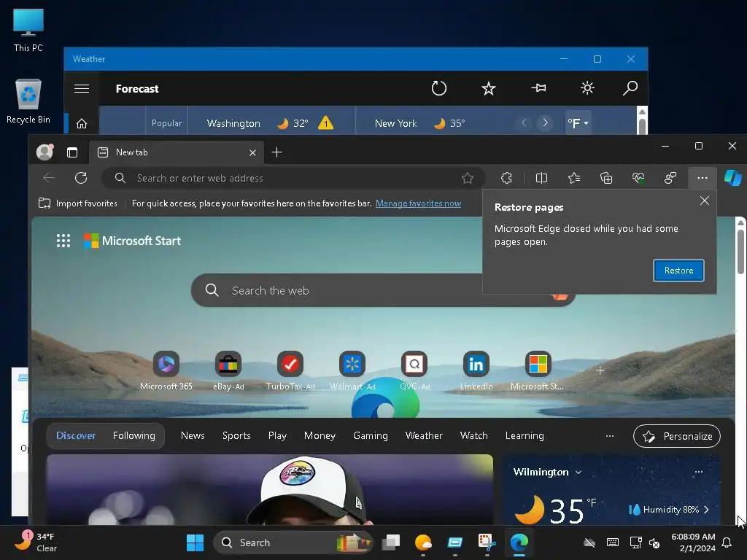Select New York in Weather popular cities

pyautogui.click(x=419, y=123)
